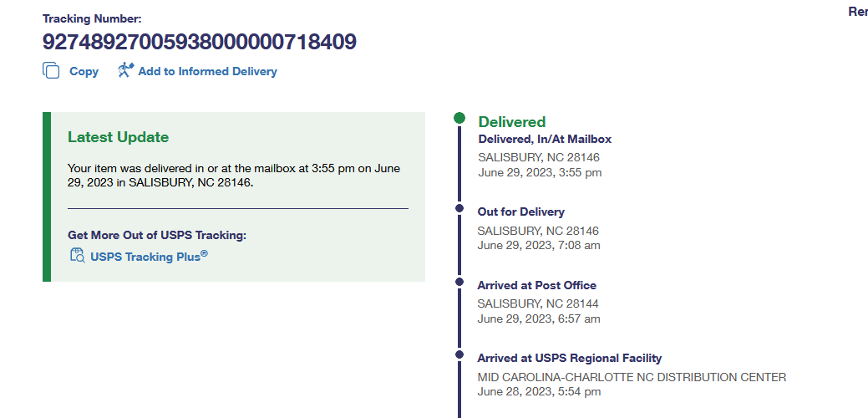Select the Arrived at Post Office timeline dot
The height and width of the screenshot is (418, 868).
tap(459, 282)
